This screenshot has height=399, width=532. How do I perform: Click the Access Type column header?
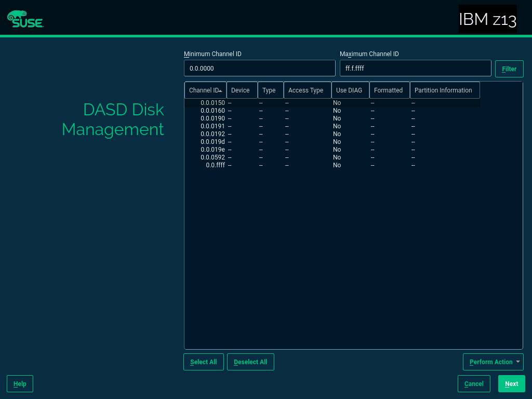coord(307,90)
